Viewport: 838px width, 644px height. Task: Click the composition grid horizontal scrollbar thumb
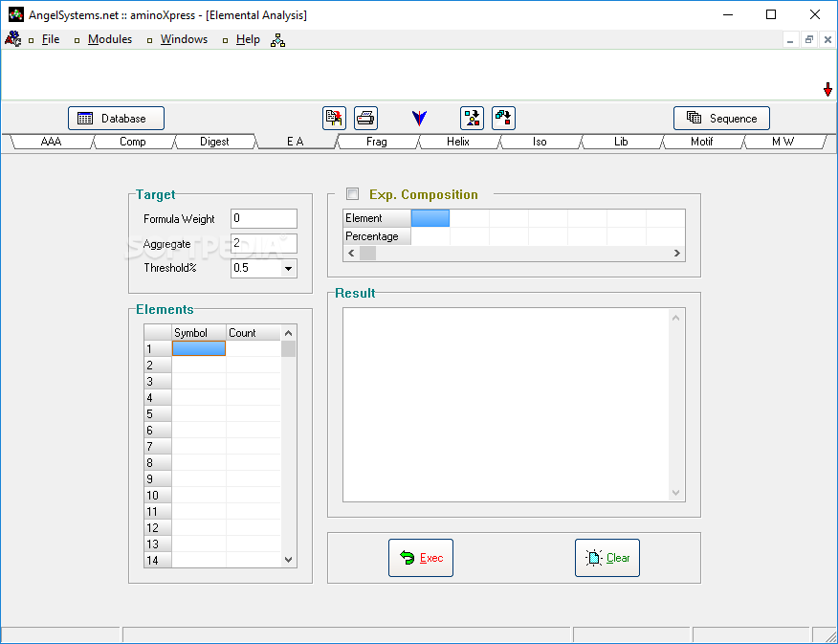(367, 254)
